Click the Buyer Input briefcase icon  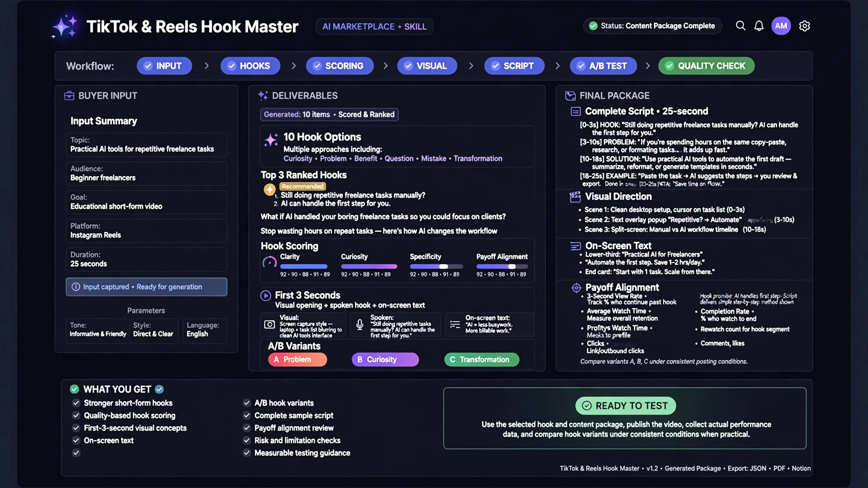pos(69,96)
